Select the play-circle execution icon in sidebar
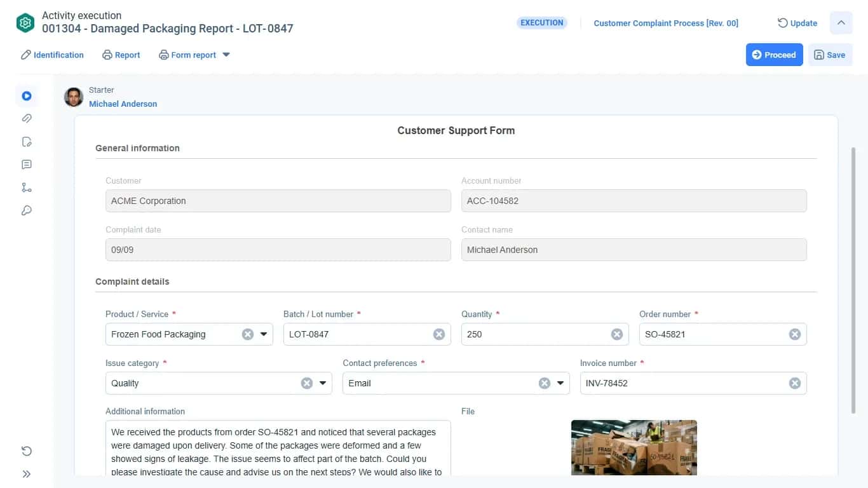This screenshot has width=868, height=488. coord(27,96)
